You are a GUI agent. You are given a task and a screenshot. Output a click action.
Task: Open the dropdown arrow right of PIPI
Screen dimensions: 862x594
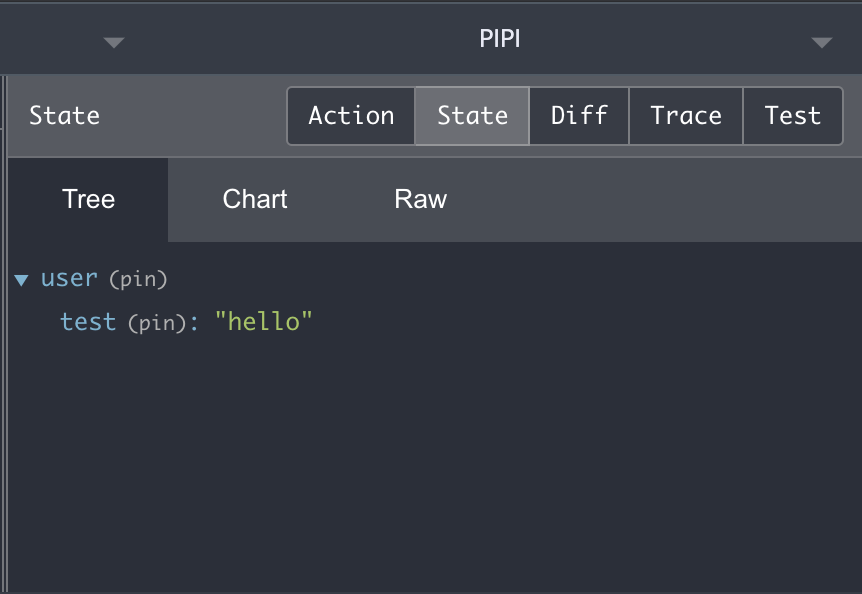(x=822, y=42)
